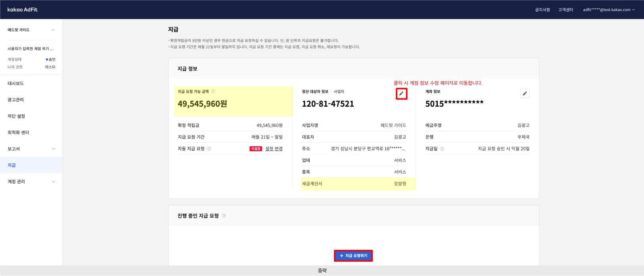Select the 지급 sidebar item
Image resolution: width=644 pixels, height=276 pixels.
[12, 165]
